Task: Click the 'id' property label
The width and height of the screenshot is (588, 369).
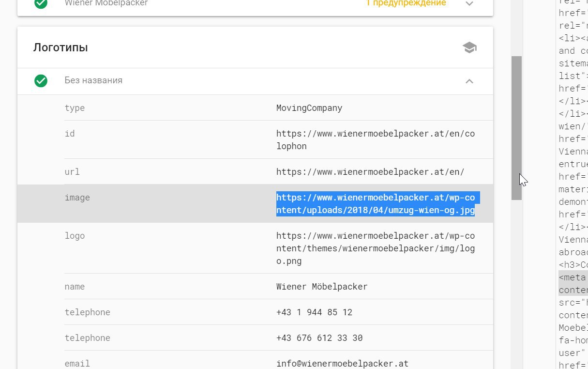Action: click(70, 133)
